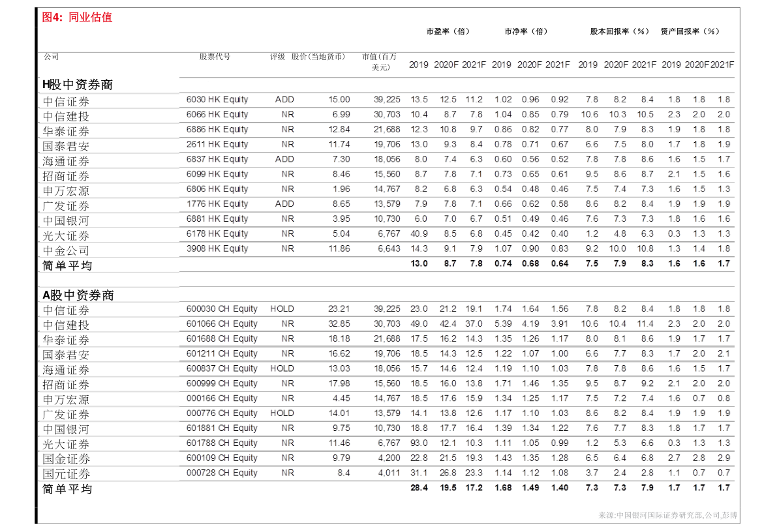
Task: Click the ADD rating for 1776 HK Equity
Action: pos(284,203)
